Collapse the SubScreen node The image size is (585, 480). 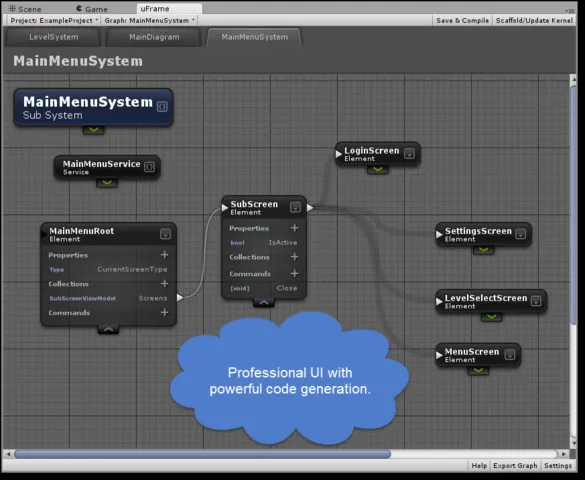(x=264, y=303)
